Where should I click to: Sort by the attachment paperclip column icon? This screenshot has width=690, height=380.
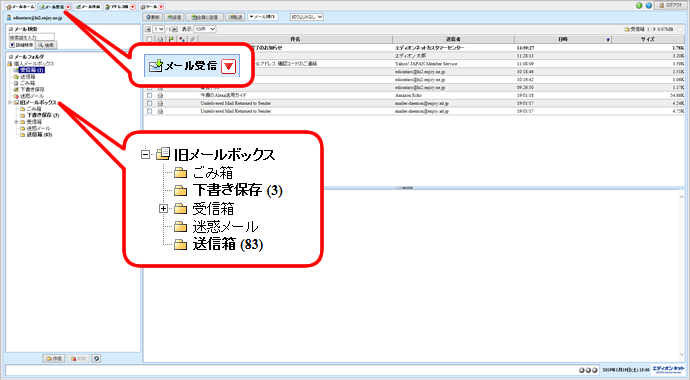coord(192,40)
